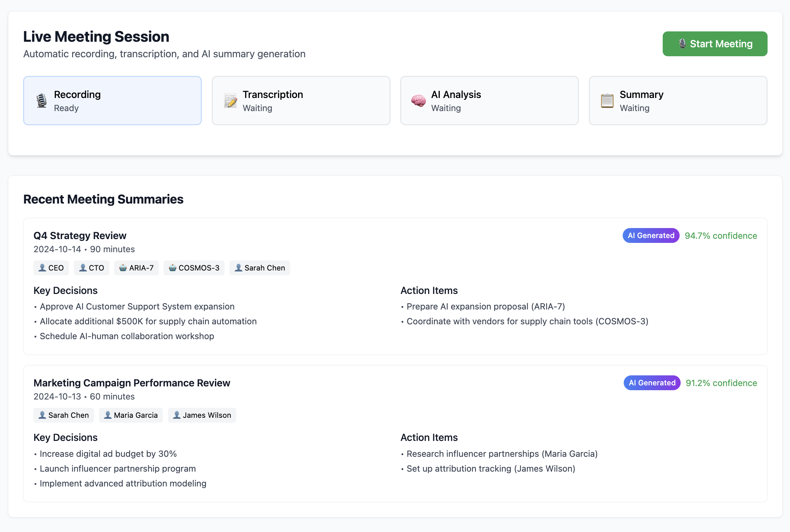Click the robot icon on ARIA-7 chip
This screenshot has height=532, width=790.
(123, 268)
